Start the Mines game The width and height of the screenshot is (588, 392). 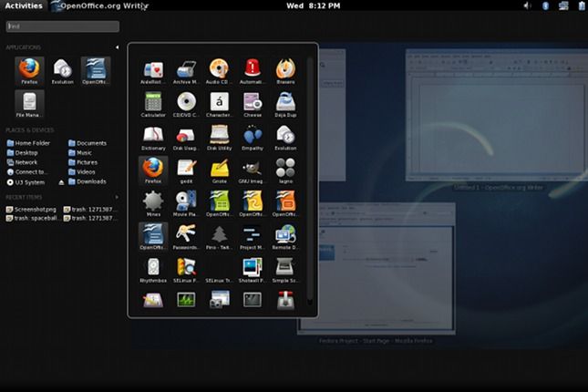coord(153,203)
